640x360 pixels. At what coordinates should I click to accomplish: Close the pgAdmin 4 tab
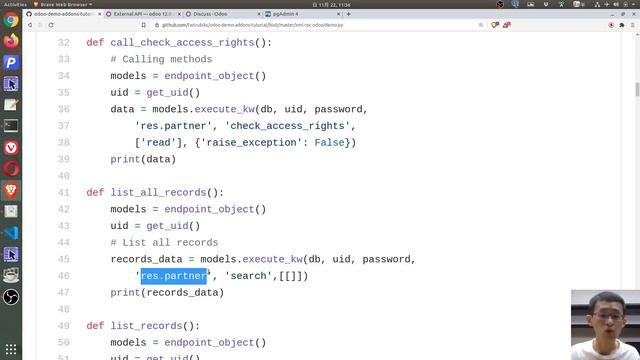338,14
